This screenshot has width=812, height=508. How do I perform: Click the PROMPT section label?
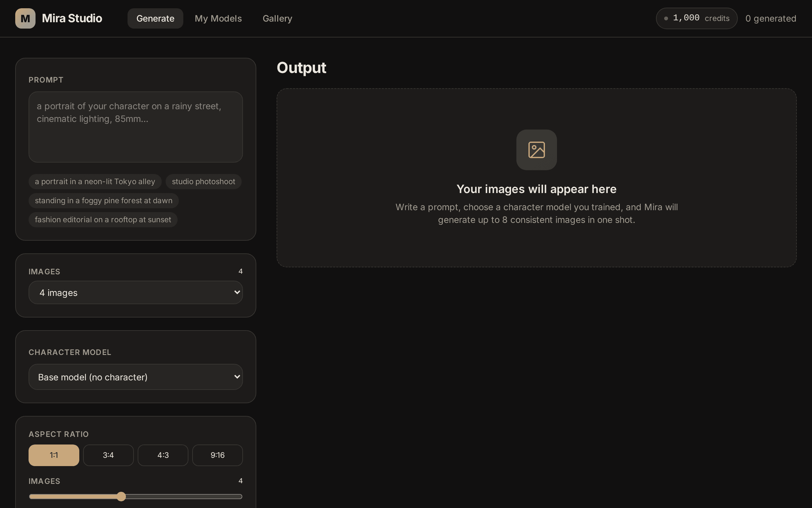tap(46, 80)
